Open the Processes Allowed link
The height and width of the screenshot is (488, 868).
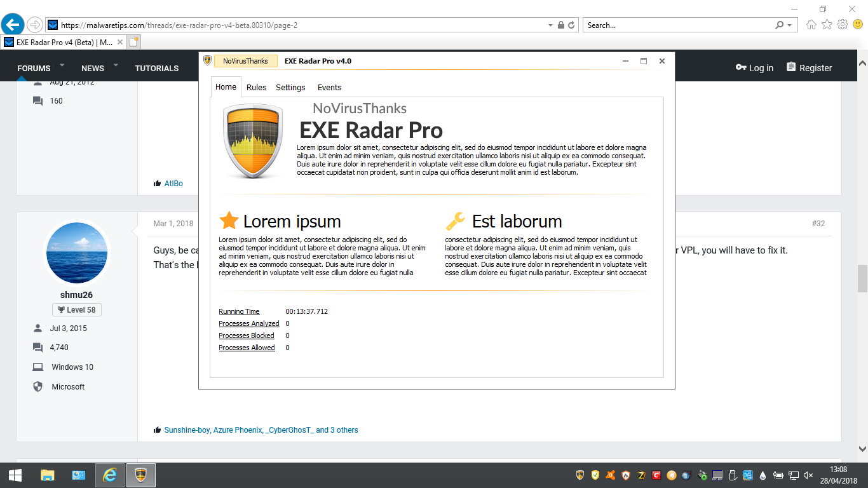click(x=247, y=348)
